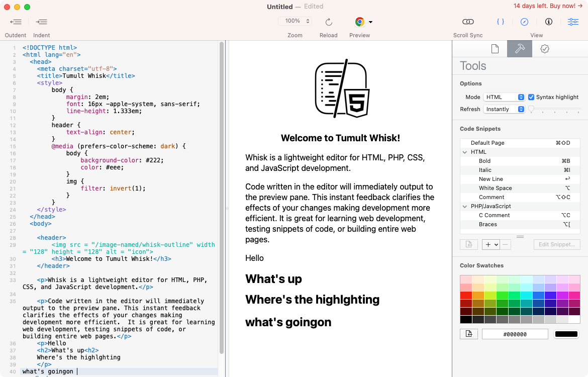Open the add snippet plus dropdown
The width and height of the screenshot is (588, 377).
(x=492, y=245)
